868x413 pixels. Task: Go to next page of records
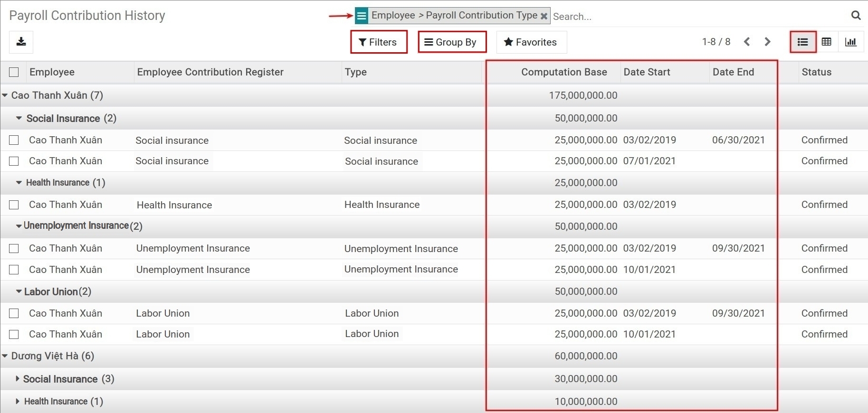[x=767, y=42]
